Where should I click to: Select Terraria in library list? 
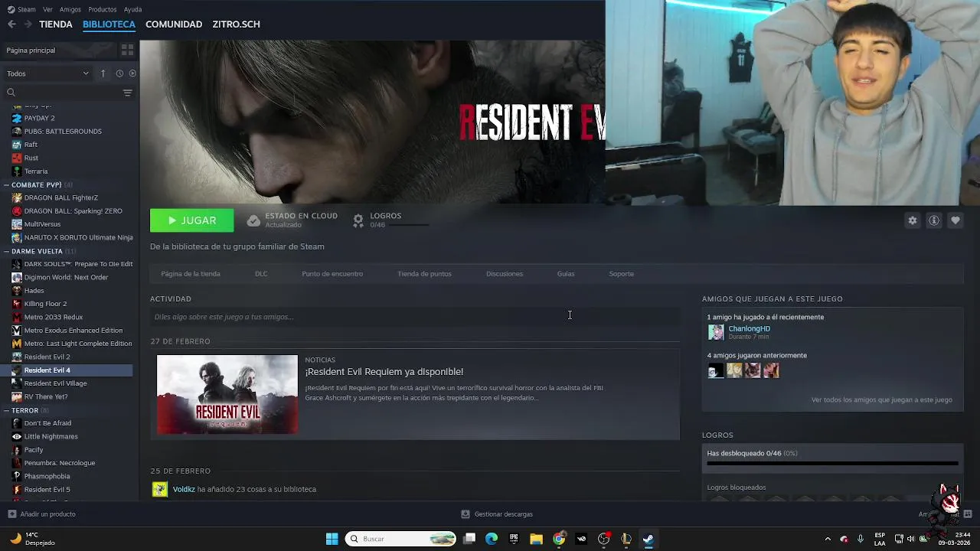click(x=36, y=171)
